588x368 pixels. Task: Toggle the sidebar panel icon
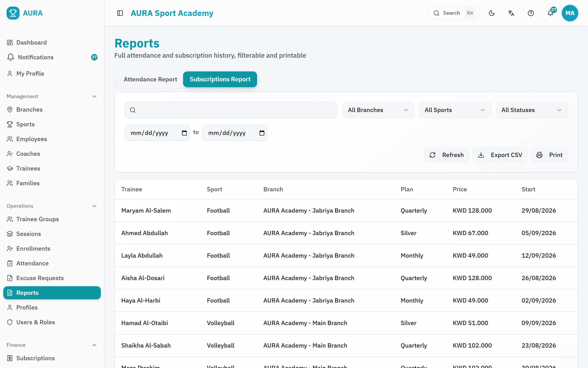(x=120, y=13)
